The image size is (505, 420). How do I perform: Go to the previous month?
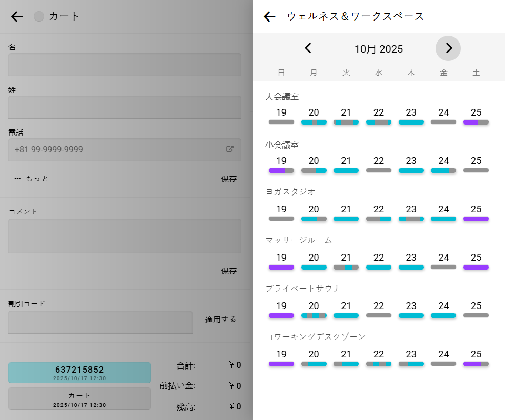308,49
